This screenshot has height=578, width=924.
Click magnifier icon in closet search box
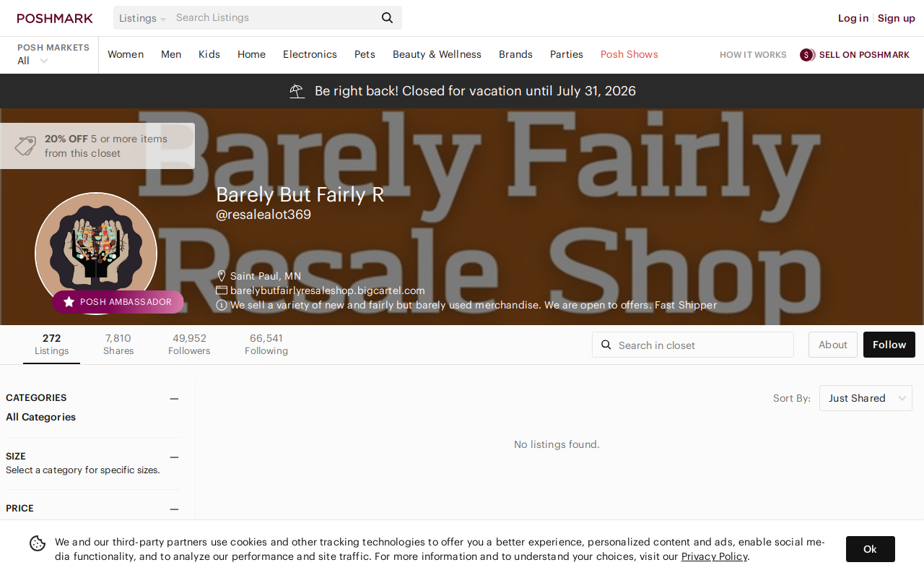tap(606, 345)
